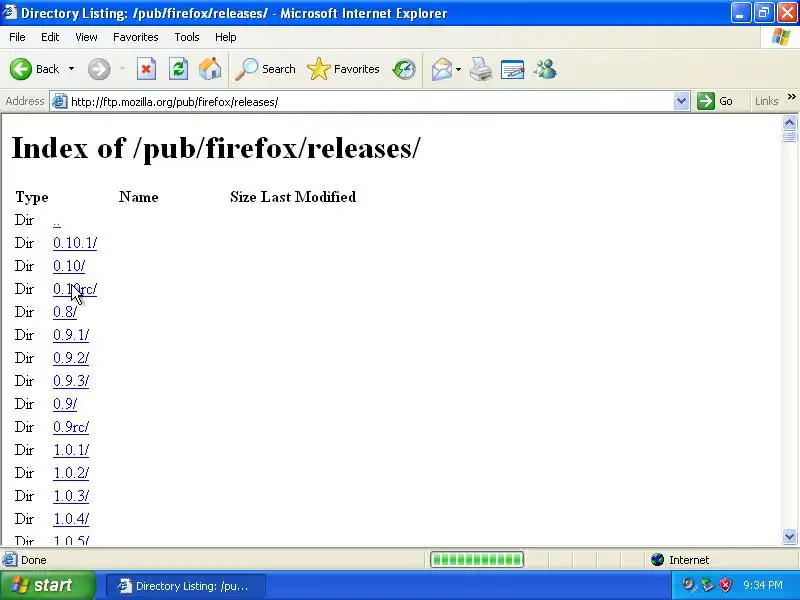Click the Edit page toolbar icon
This screenshot has height=600, width=800.
coord(513,69)
